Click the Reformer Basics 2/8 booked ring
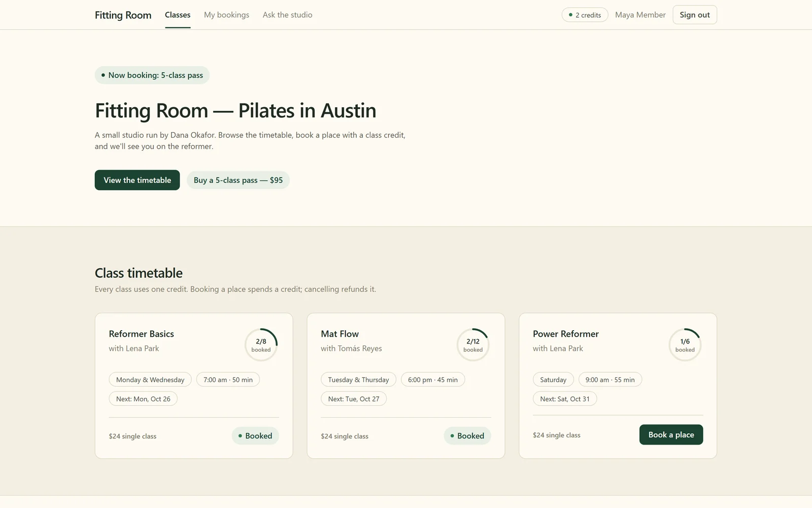Screen dimensions: 812x508 click(261, 345)
